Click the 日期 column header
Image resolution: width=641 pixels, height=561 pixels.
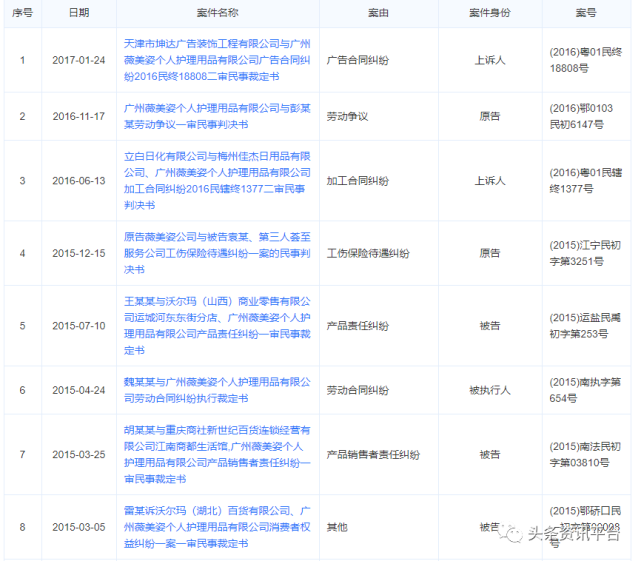tap(78, 13)
